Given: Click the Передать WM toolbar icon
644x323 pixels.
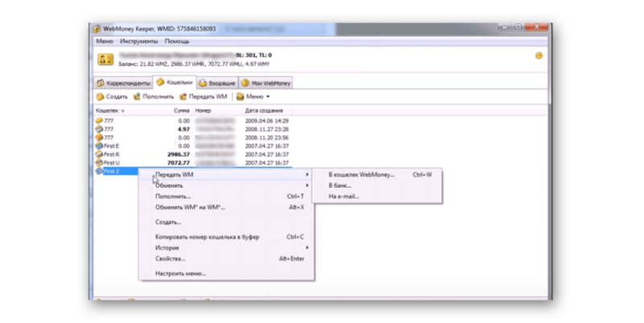Looking at the screenshot, I should pos(183,97).
